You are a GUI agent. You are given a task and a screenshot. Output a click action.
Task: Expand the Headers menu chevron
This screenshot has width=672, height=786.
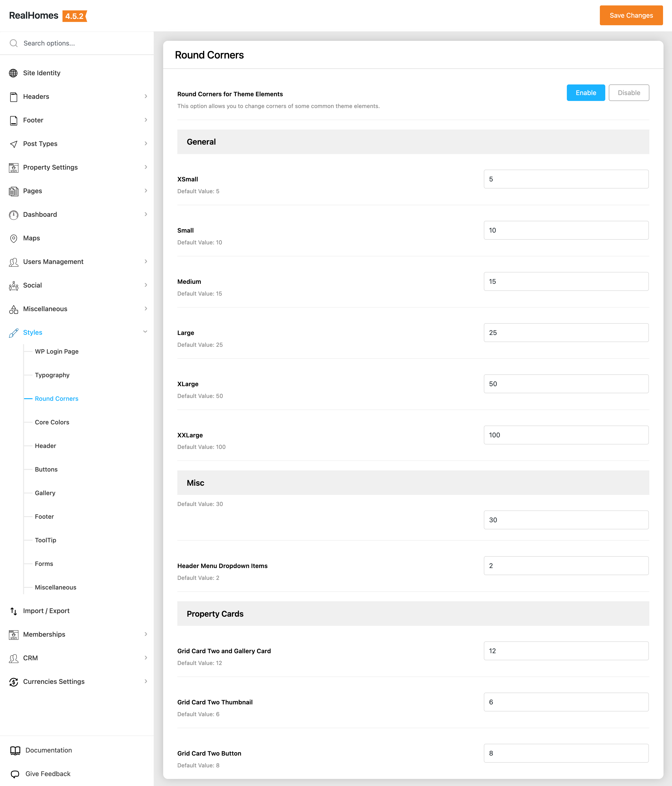146,96
